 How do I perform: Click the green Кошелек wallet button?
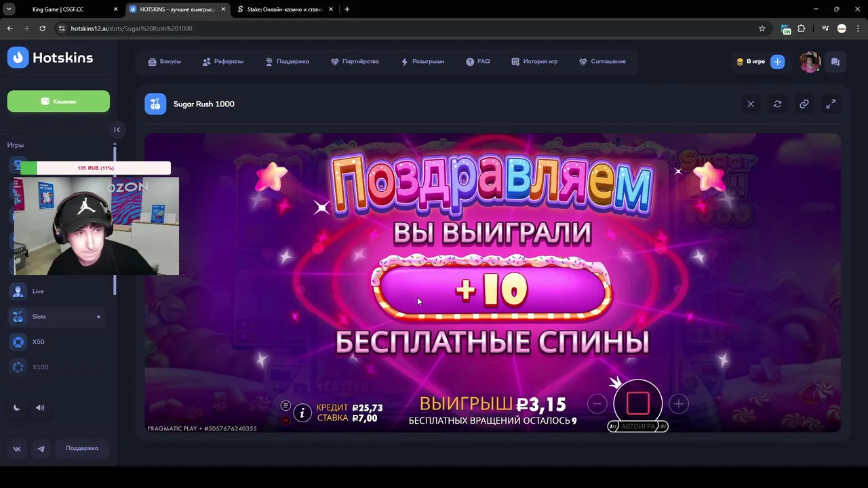click(x=58, y=101)
